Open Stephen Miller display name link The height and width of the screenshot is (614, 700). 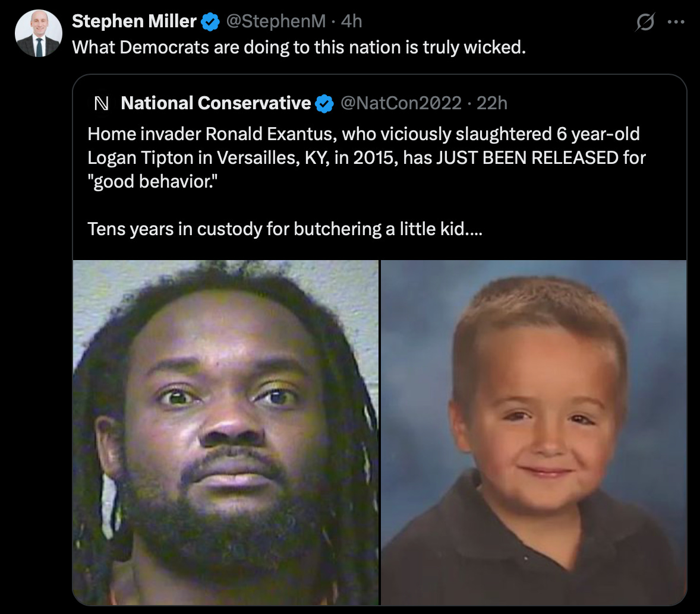pos(134,21)
